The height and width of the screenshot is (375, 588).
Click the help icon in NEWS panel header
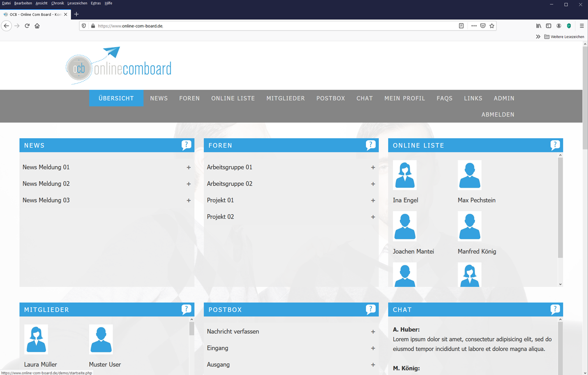click(x=186, y=145)
